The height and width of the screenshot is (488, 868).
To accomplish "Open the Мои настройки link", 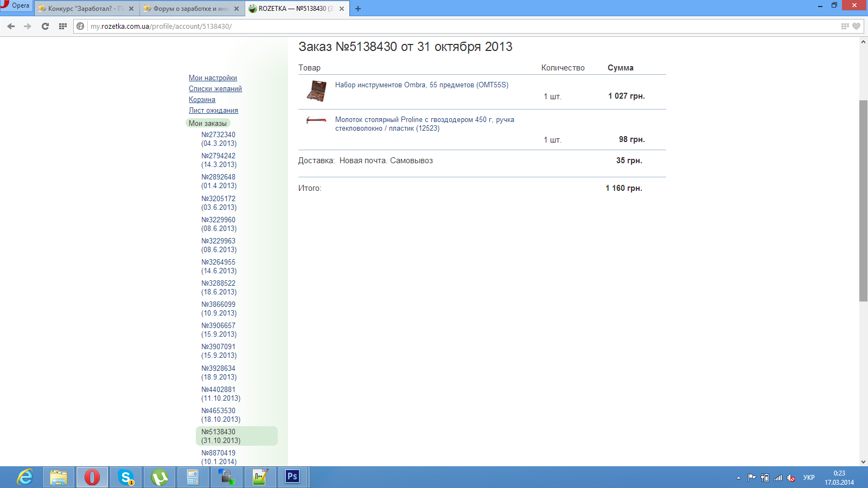I will (213, 78).
